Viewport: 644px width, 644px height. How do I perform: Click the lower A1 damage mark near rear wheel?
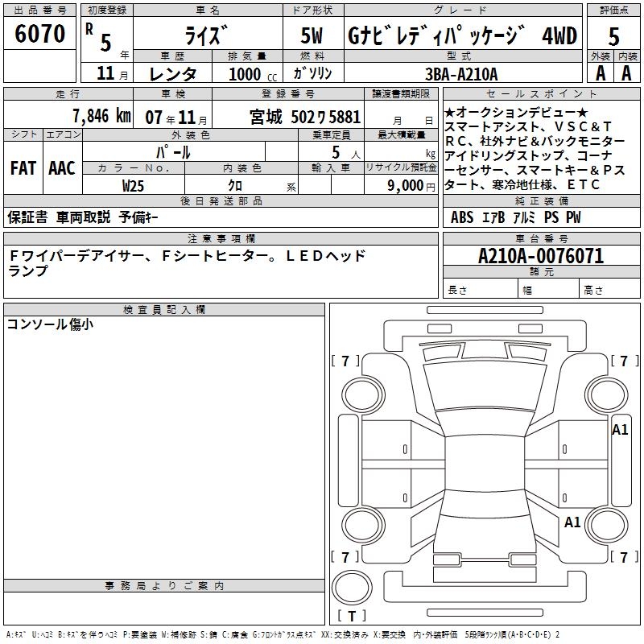(x=572, y=522)
